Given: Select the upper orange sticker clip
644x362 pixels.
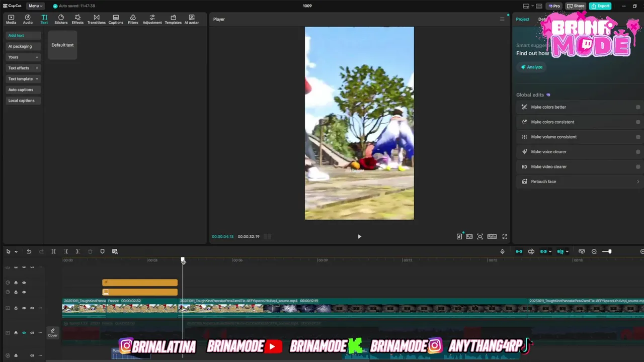Looking at the screenshot, I should pyautogui.click(x=140, y=283).
